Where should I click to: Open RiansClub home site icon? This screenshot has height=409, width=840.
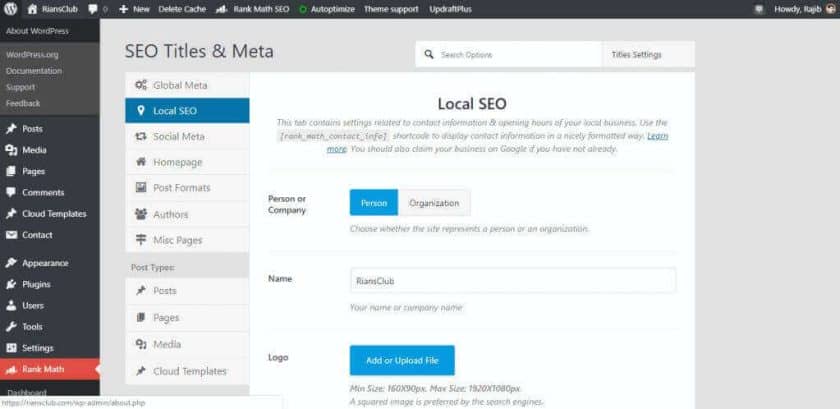pyautogui.click(x=32, y=9)
